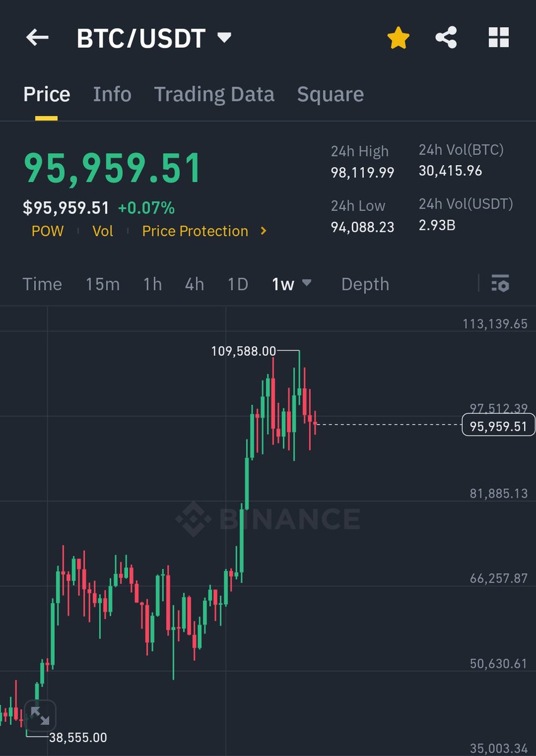Screen dimensions: 536x756
Task: Tap the current price tag 95,959.51 on axis
Action: (498, 427)
